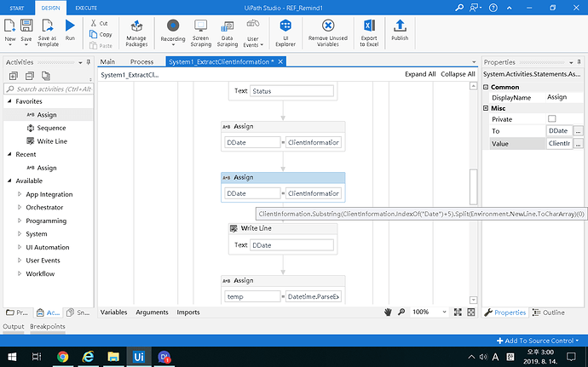Open the Output panel
The image size is (588, 367).
(14, 326)
